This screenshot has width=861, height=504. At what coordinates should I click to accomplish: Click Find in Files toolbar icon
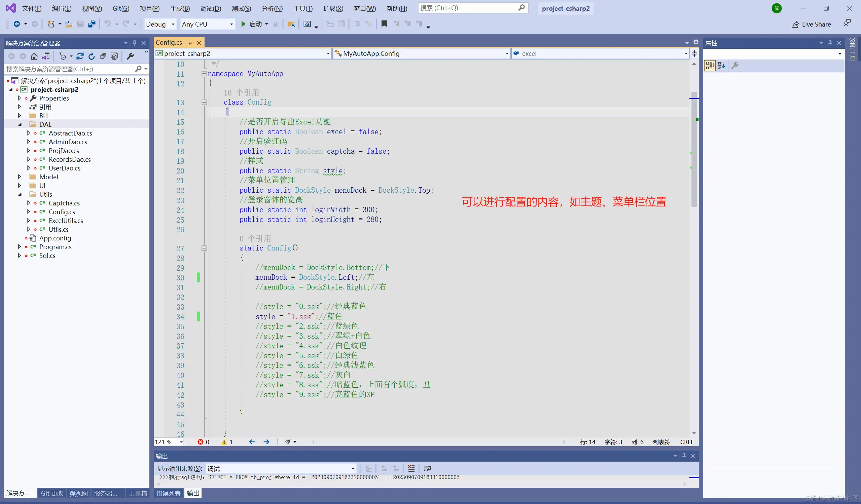[x=291, y=24]
